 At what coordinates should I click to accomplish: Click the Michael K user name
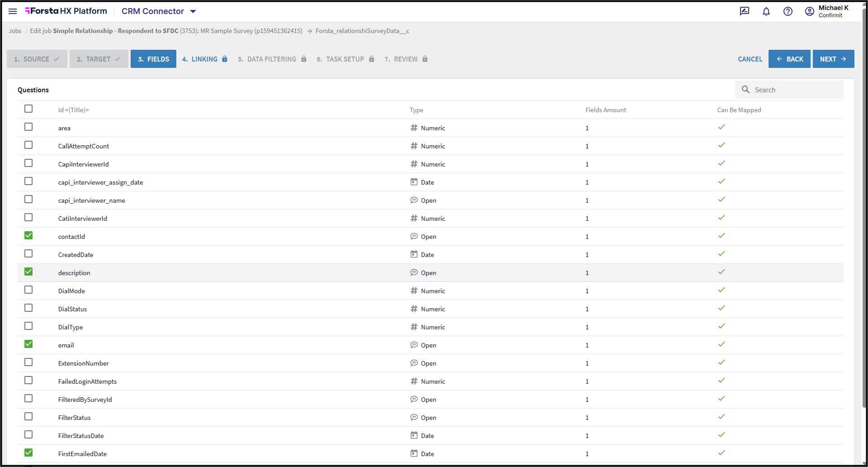tap(834, 8)
